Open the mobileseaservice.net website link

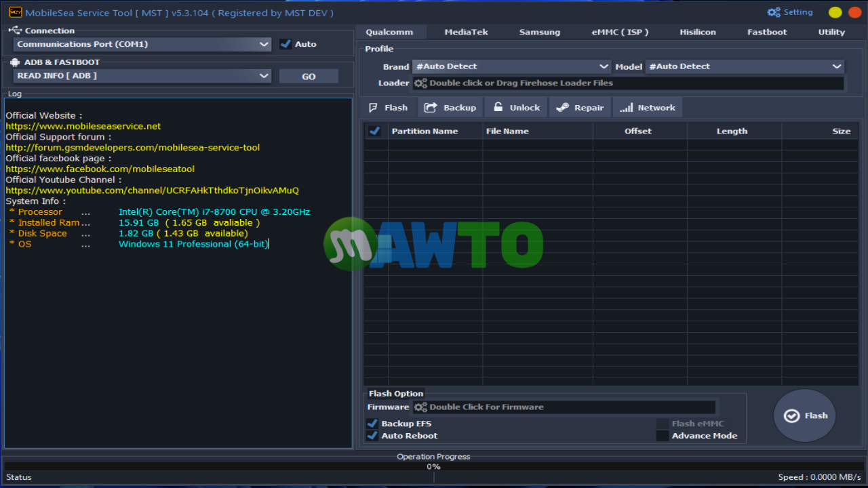pyautogui.click(x=83, y=126)
